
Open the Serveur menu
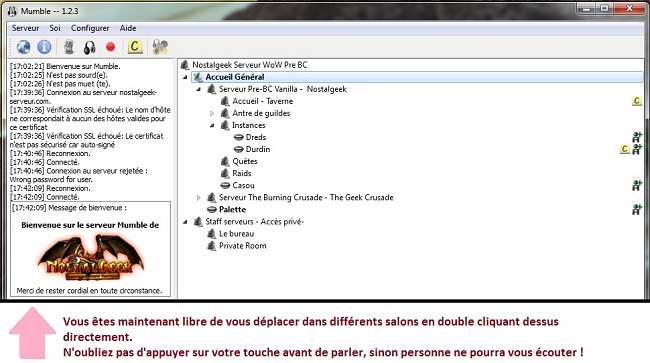(25, 28)
